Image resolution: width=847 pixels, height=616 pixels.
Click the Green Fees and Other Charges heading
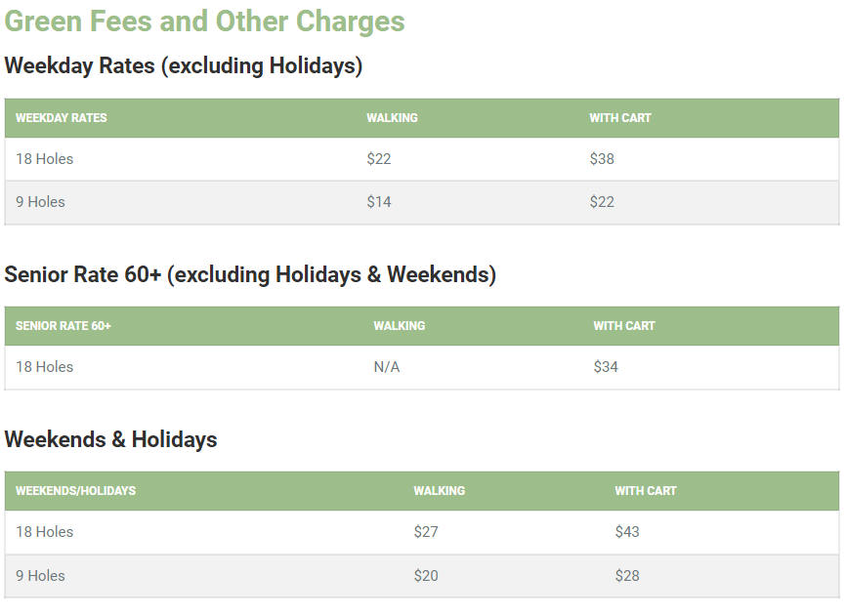click(x=204, y=21)
